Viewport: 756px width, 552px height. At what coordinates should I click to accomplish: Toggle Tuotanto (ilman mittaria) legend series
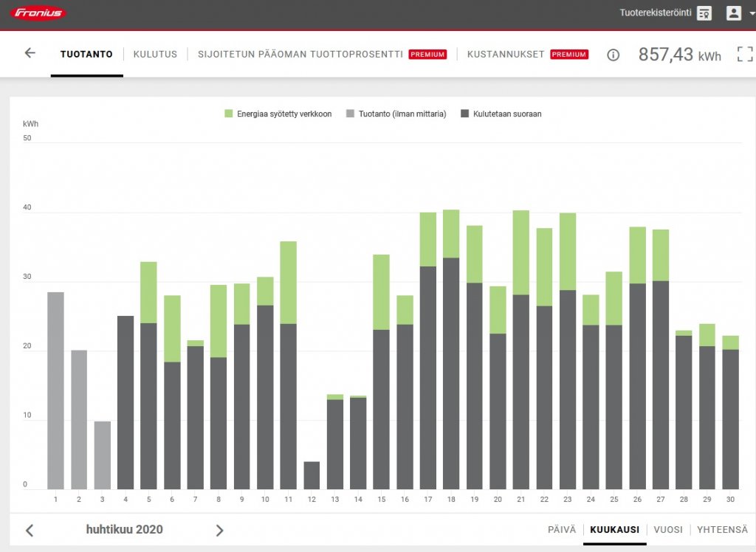click(396, 114)
